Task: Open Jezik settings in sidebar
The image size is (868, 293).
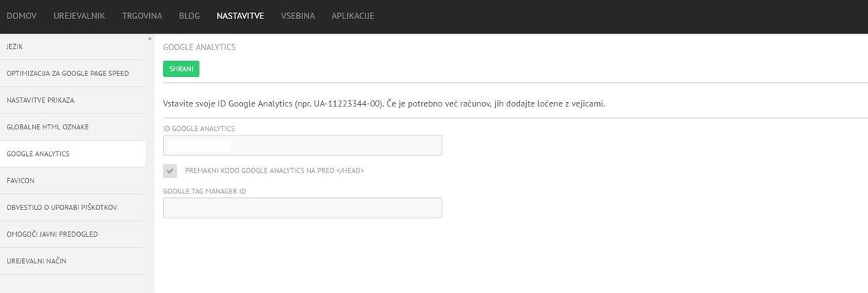Action: tap(72, 47)
